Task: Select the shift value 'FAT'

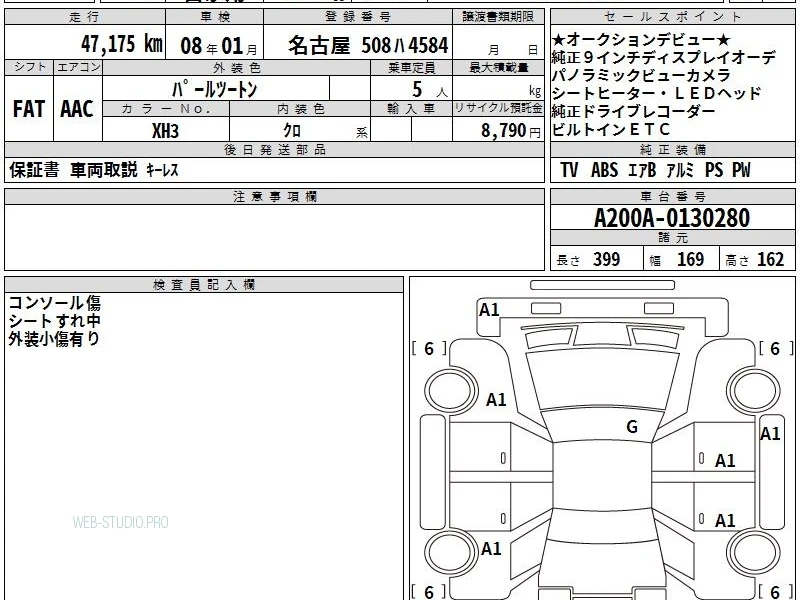Action: click(x=29, y=109)
